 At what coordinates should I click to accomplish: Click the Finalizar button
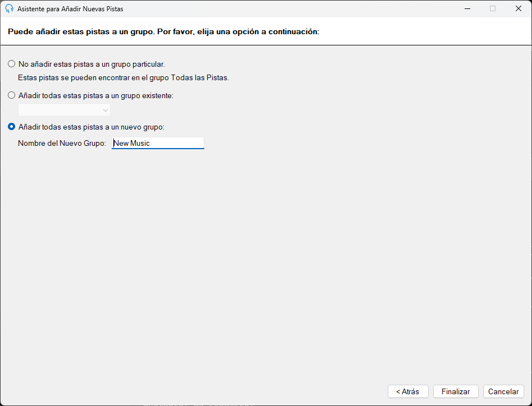[456, 391]
